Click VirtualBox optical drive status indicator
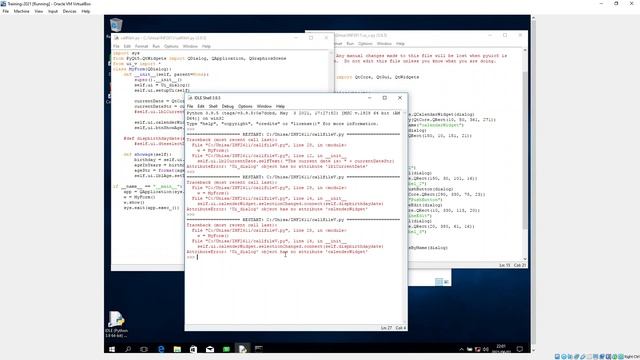Viewport: 640px width, 360px height. point(564,357)
